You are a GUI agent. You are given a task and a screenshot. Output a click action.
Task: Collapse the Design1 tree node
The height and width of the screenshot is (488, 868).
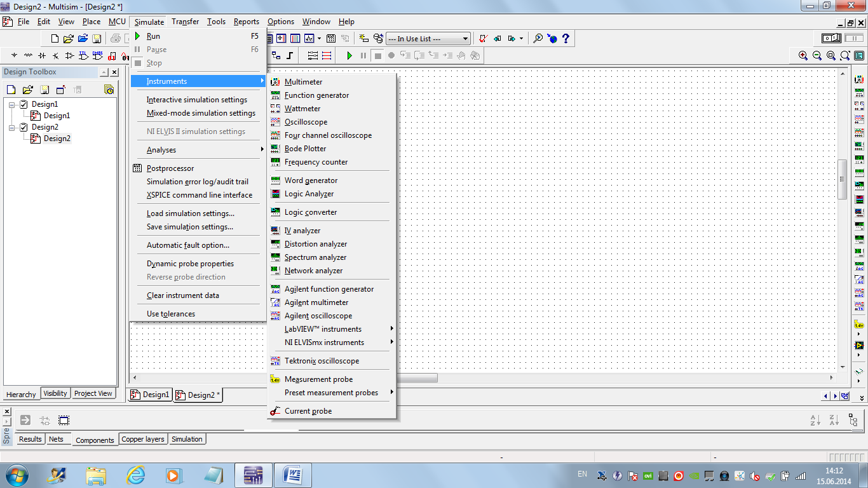12,104
